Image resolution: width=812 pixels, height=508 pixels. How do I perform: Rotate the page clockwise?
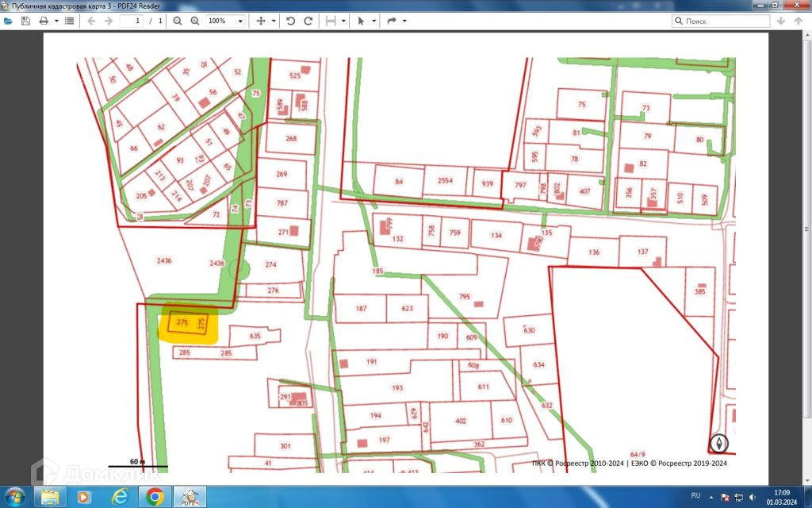tap(308, 21)
